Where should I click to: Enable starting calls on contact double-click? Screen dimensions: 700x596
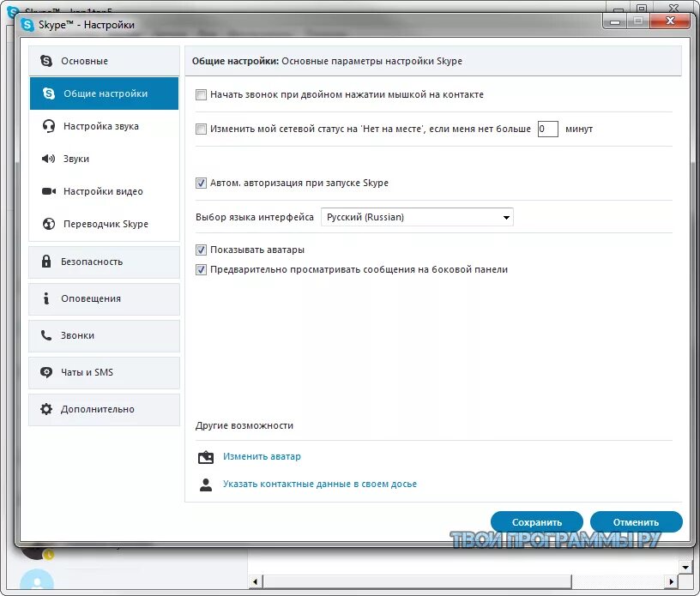[x=201, y=94]
